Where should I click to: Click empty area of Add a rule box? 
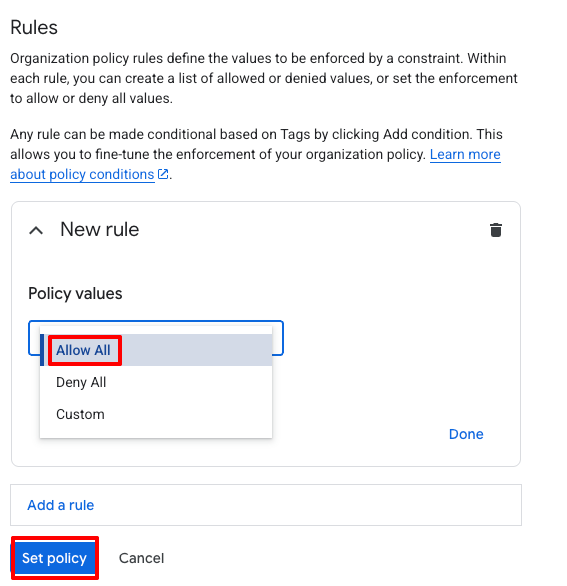(x=306, y=505)
